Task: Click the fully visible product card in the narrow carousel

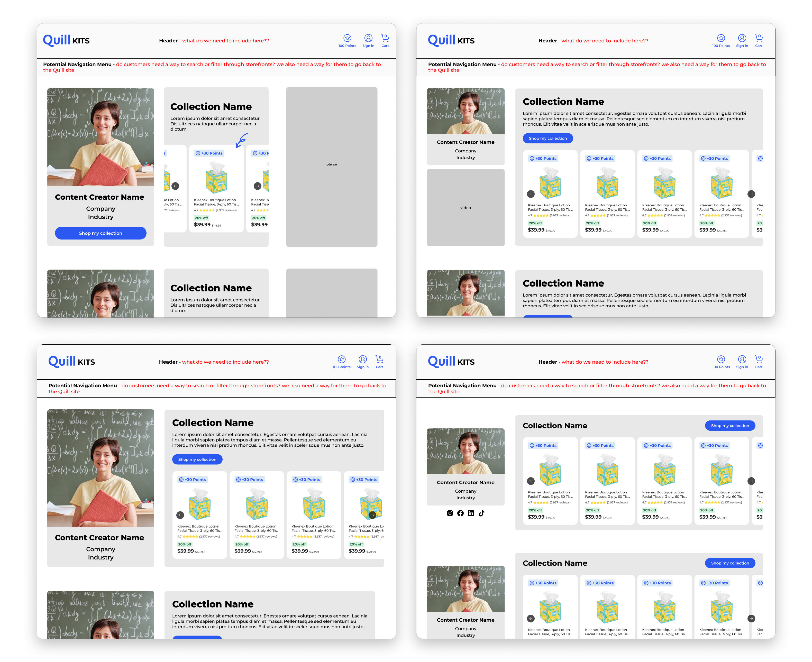Action: click(x=216, y=188)
